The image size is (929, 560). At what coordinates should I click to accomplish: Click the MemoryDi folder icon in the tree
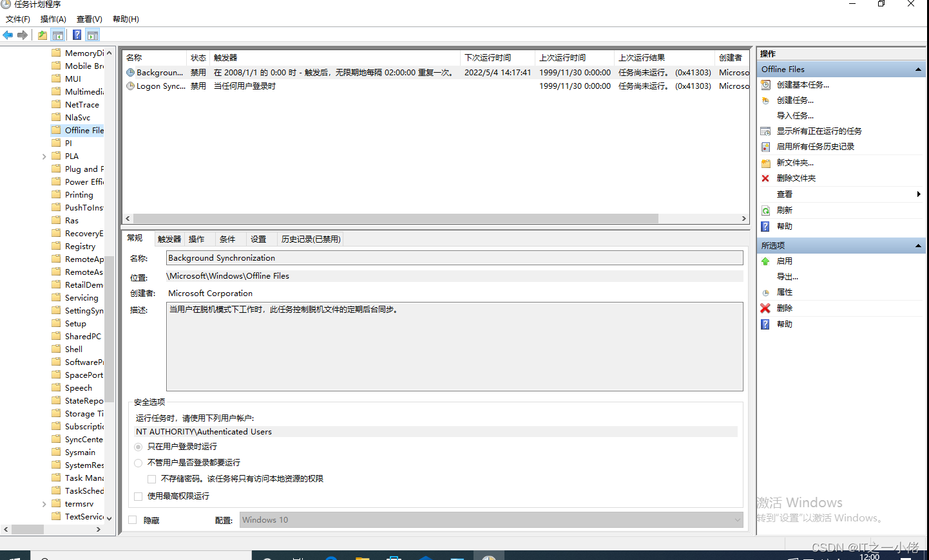point(56,53)
